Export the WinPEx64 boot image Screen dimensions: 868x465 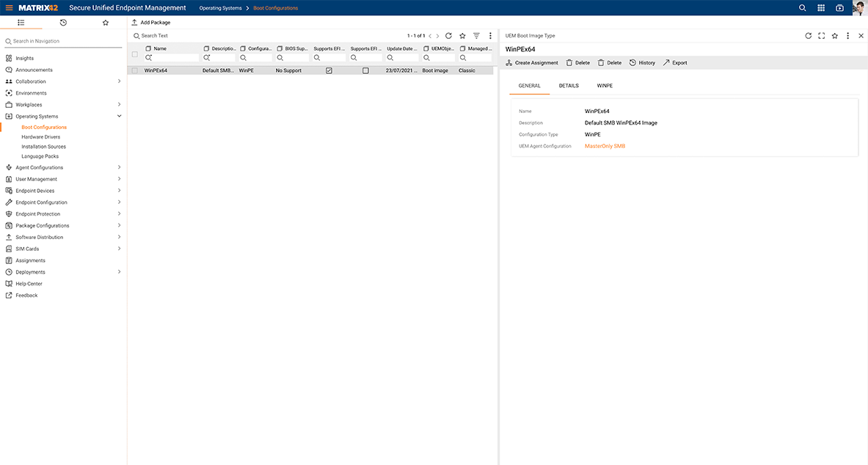pos(674,62)
